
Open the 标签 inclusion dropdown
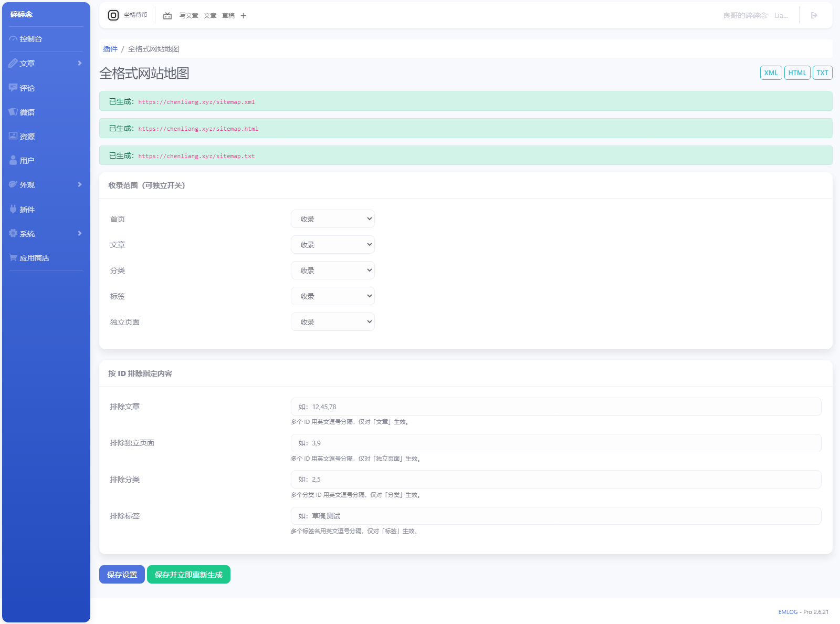pos(333,296)
